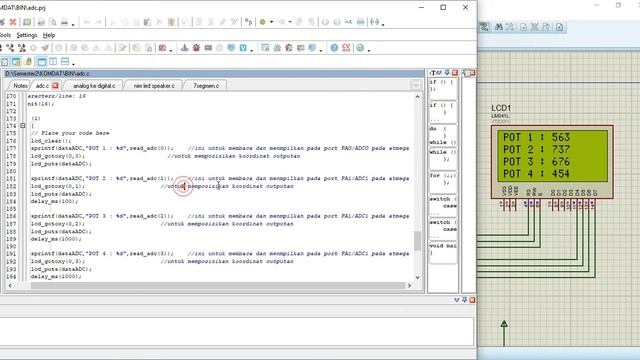This screenshot has width=640, height=360.
Task: Close the adc.c tab
Action: (55, 85)
